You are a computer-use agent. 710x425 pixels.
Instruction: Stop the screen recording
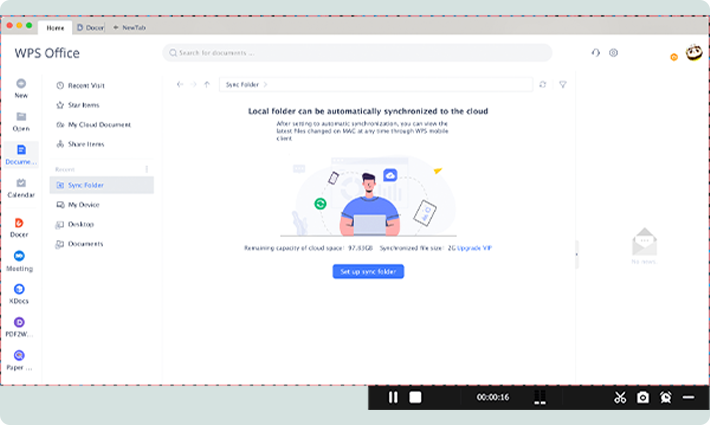(415, 397)
